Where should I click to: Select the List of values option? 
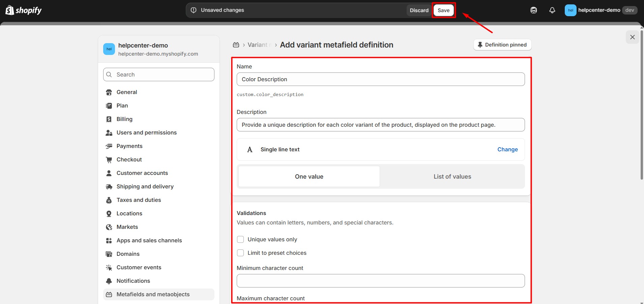[x=452, y=177]
